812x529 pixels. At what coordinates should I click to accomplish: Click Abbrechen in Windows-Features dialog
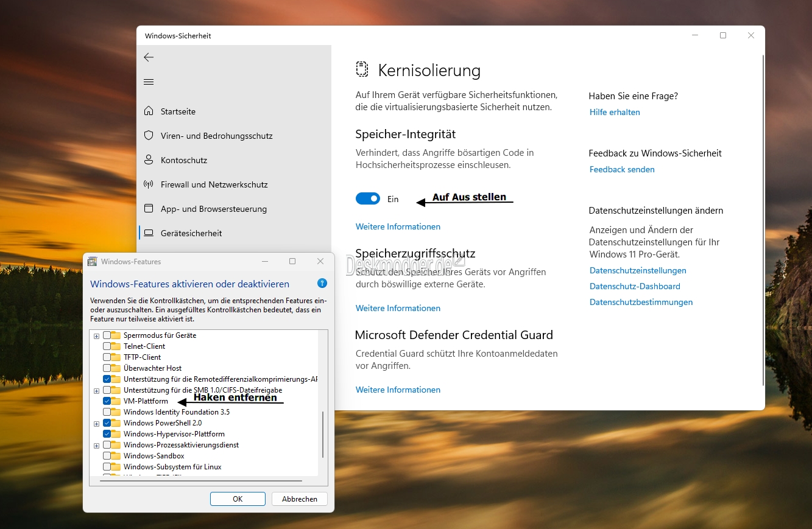(x=300, y=499)
